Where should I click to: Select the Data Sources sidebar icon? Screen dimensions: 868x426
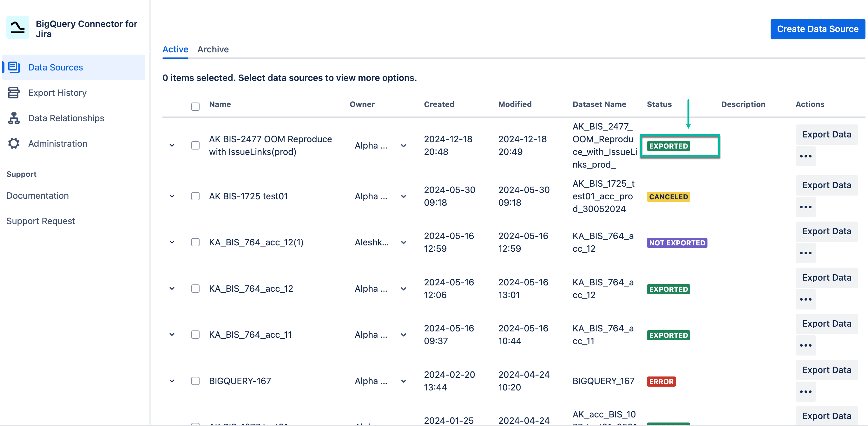pyautogui.click(x=13, y=67)
